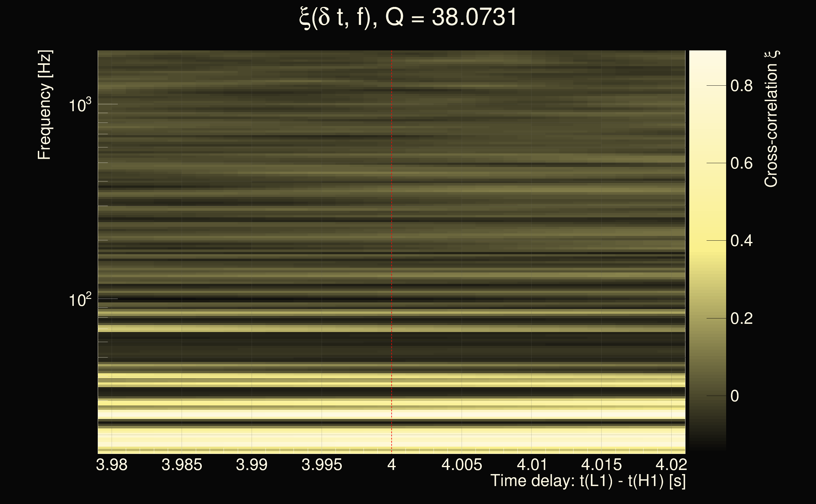Image resolution: width=816 pixels, height=504 pixels.
Task: Click the 0.6 mark on the colorbar
Action: pos(741,163)
